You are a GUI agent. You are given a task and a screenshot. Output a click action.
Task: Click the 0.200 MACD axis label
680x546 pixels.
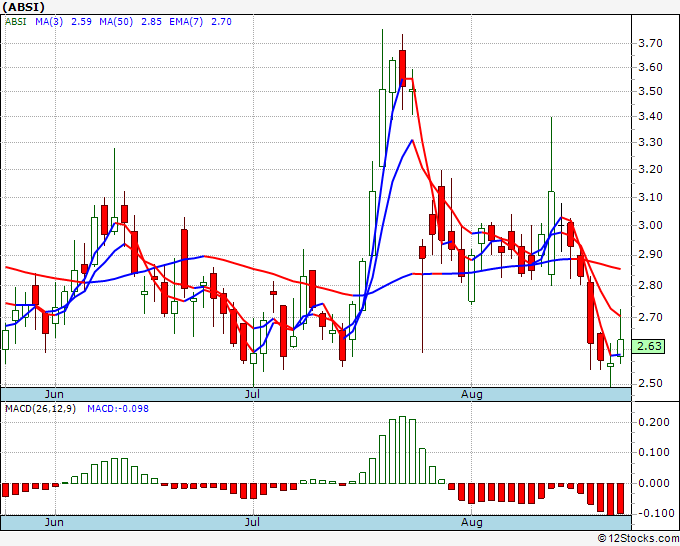click(x=654, y=422)
